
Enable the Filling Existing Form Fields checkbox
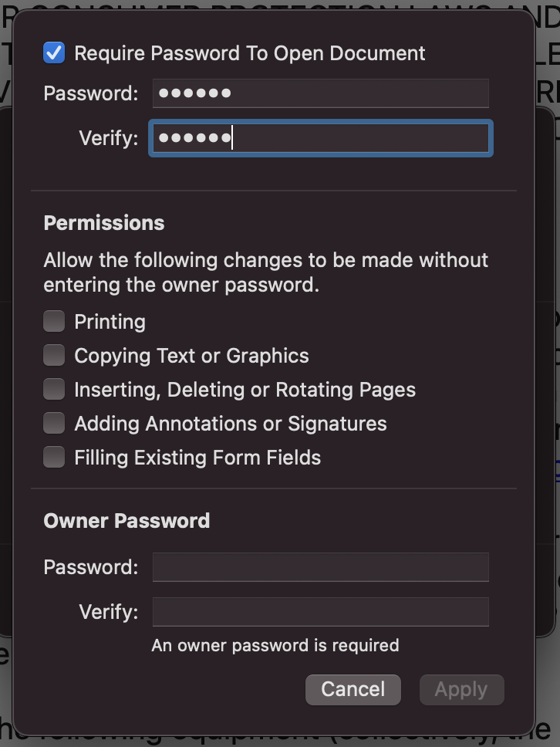coord(54,457)
